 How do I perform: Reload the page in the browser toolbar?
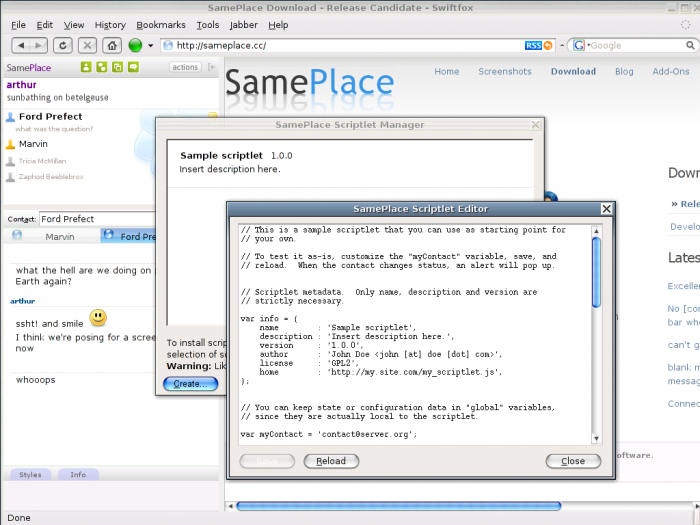63,45
